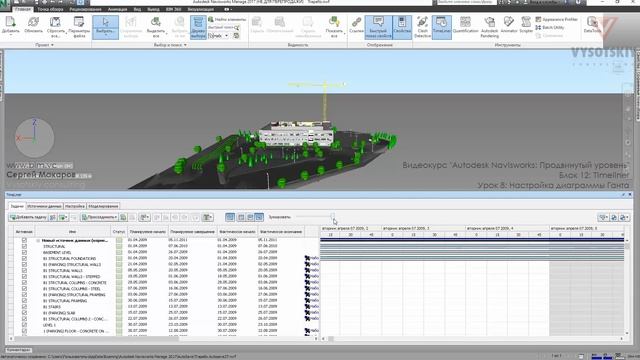Open the filter-by-status dropdown in TimeLiner toolbar
This screenshot has height=360, width=640.
coord(602,218)
